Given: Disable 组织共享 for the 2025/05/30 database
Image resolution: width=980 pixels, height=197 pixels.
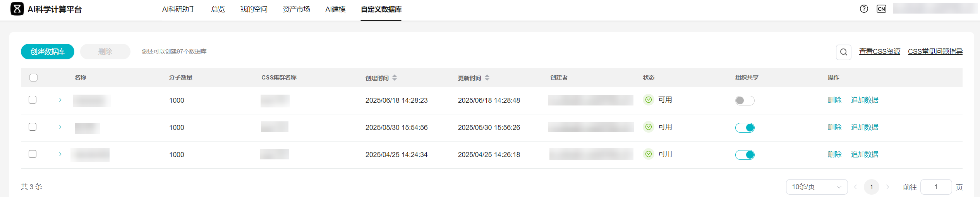Looking at the screenshot, I should coord(745,128).
